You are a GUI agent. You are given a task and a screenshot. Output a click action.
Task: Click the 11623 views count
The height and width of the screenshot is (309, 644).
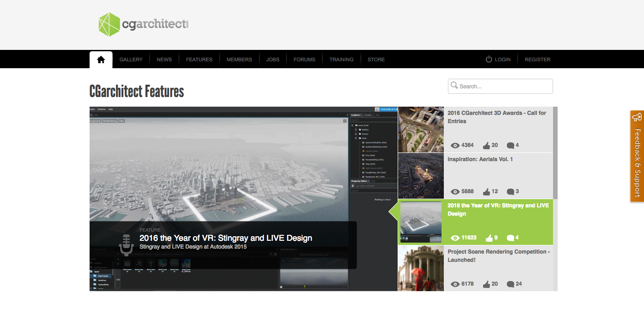[469, 238]
